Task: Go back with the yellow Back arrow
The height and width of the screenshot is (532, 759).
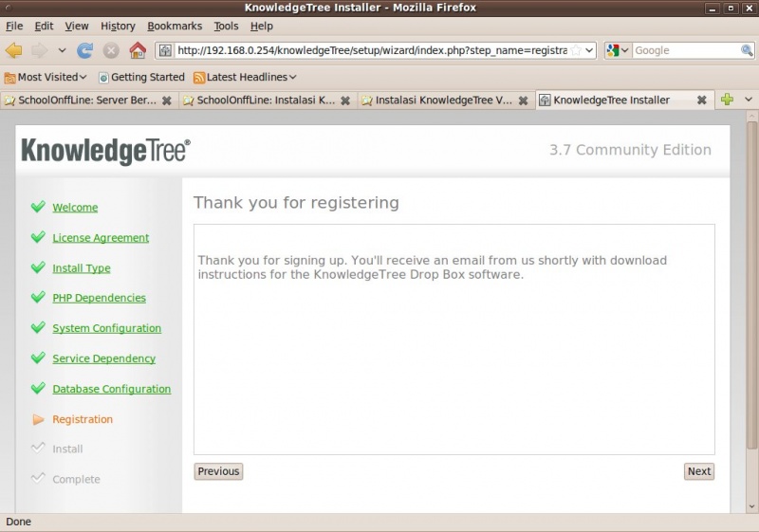Action: pyautogui.click(x=14, y=50)
